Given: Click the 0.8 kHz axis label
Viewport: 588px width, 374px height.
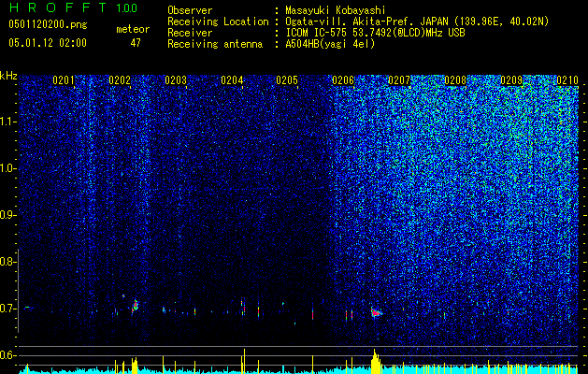Looking at the screenshot, I should pyautogui.click(x=7, y=262).
